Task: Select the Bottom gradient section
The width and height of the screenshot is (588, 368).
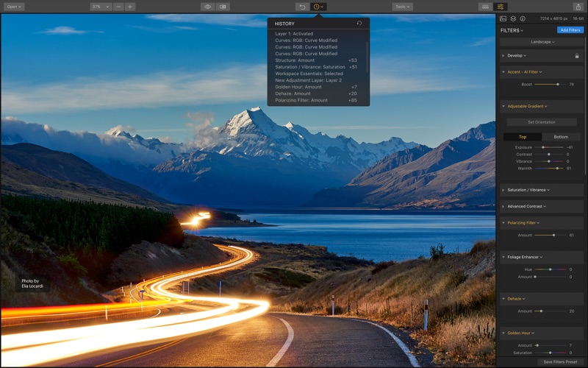Action: (561, 137)
